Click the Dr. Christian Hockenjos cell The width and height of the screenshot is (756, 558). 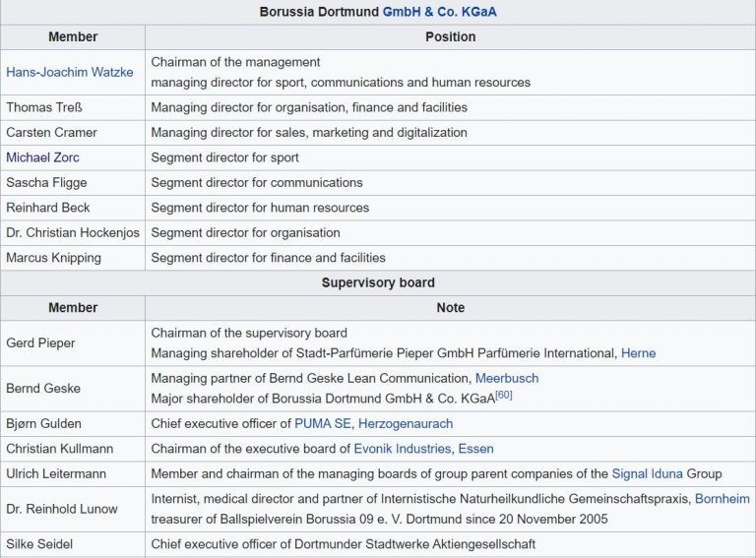(73, 233)
